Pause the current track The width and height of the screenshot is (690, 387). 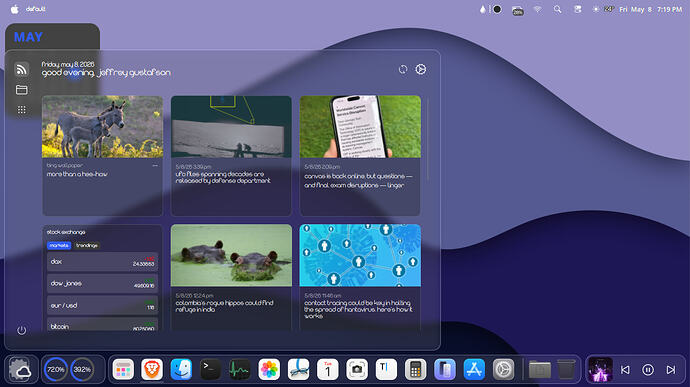coord(648,370)
